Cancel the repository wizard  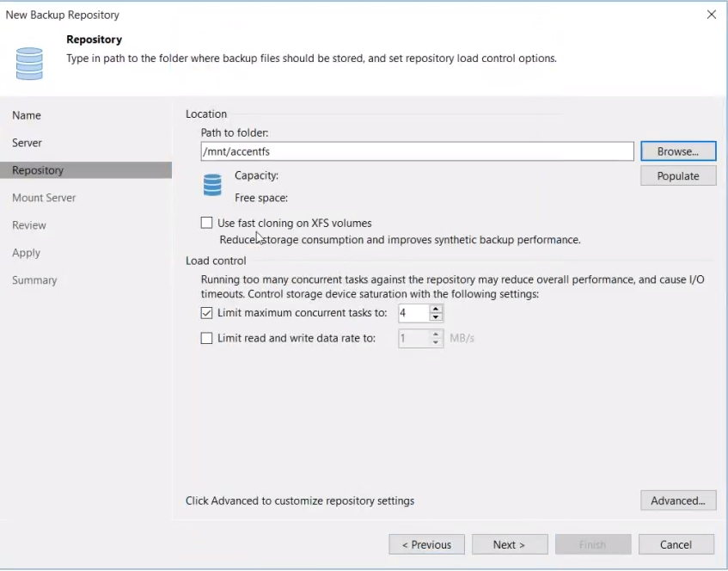pyautogui.click(x=676, y=544)
